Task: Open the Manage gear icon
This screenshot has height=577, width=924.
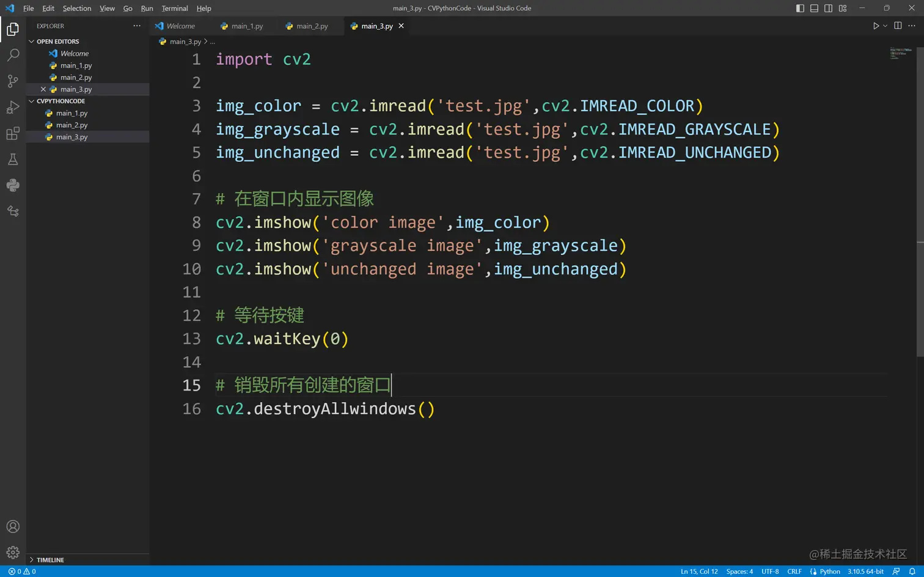Action: coord(13,553)
